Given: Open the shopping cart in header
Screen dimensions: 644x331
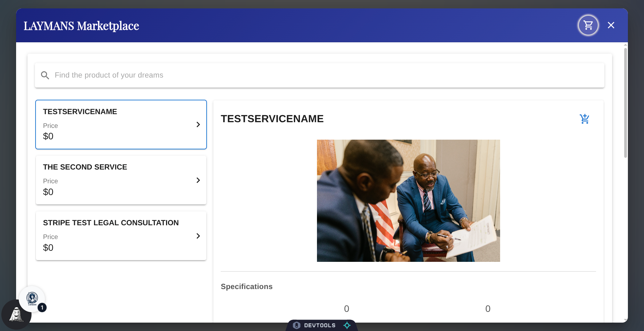Looking at the screenshot, I should (588, 25).
